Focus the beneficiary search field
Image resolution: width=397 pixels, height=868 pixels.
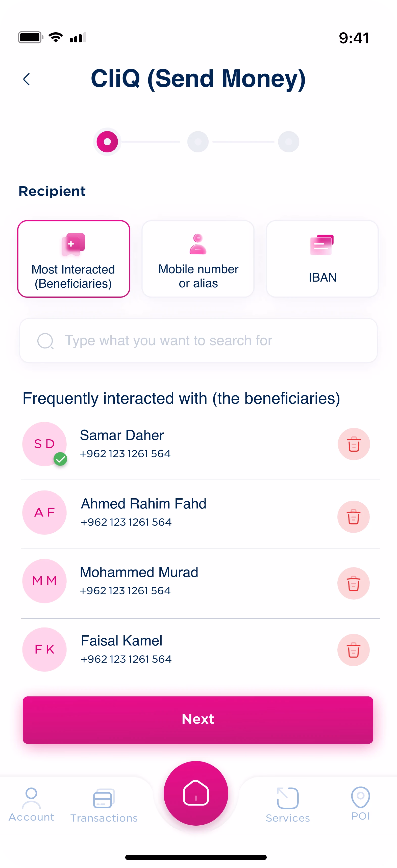click(198, 340)
